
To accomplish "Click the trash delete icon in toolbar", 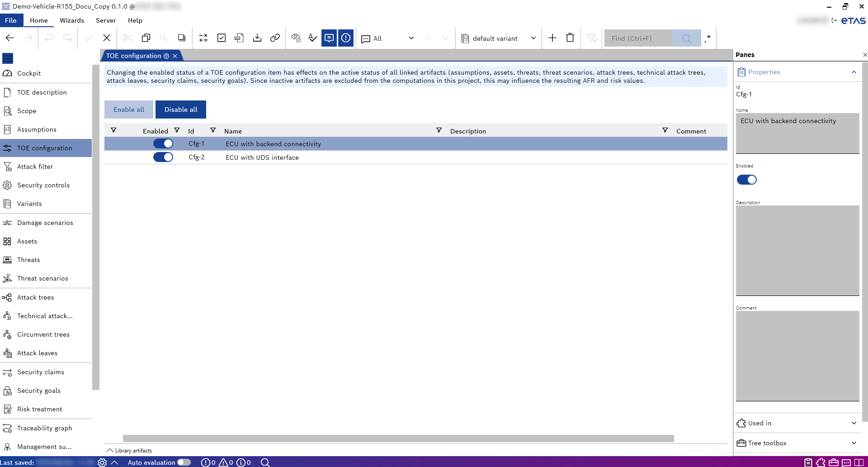I will point(570,38).
